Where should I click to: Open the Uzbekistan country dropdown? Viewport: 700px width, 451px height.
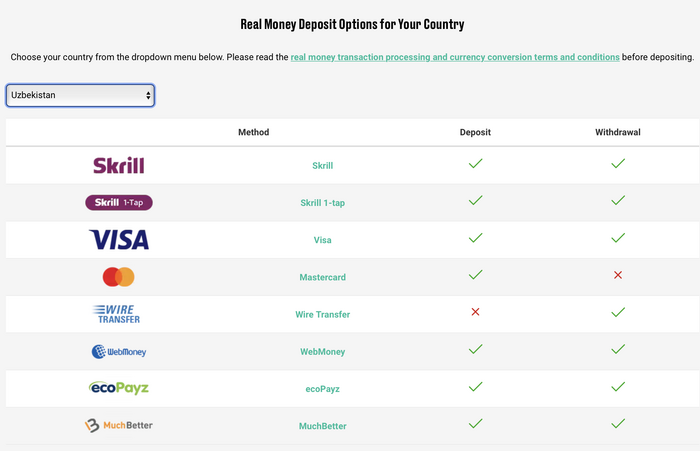pyautogui.click(x=80, y=95)
